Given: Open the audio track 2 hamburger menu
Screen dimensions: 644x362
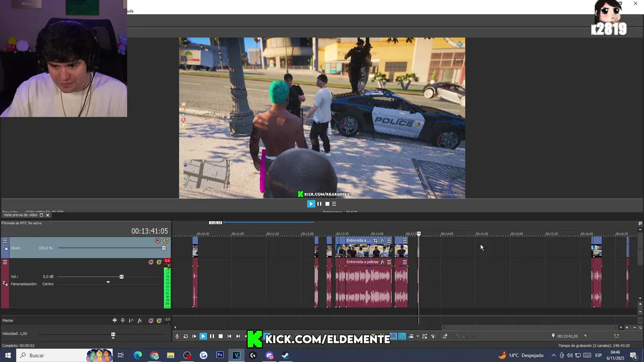Looking at the screenshot, I should coord(5,262).
